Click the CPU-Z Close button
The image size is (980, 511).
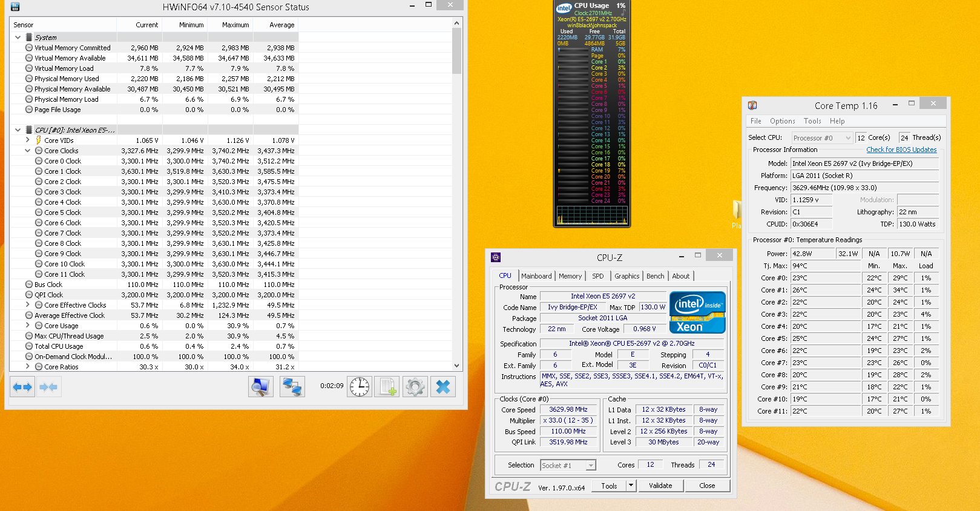click(x=707, y=486)
